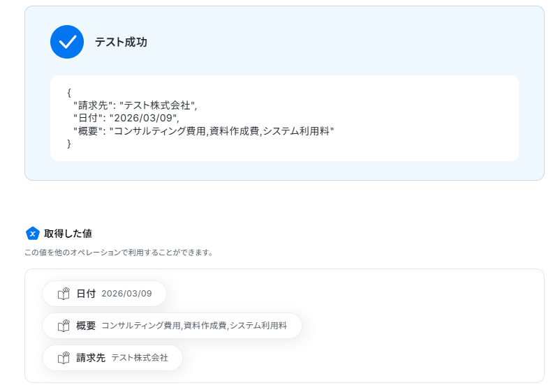Click the closing curly brace of the JSON

(69, 144)
